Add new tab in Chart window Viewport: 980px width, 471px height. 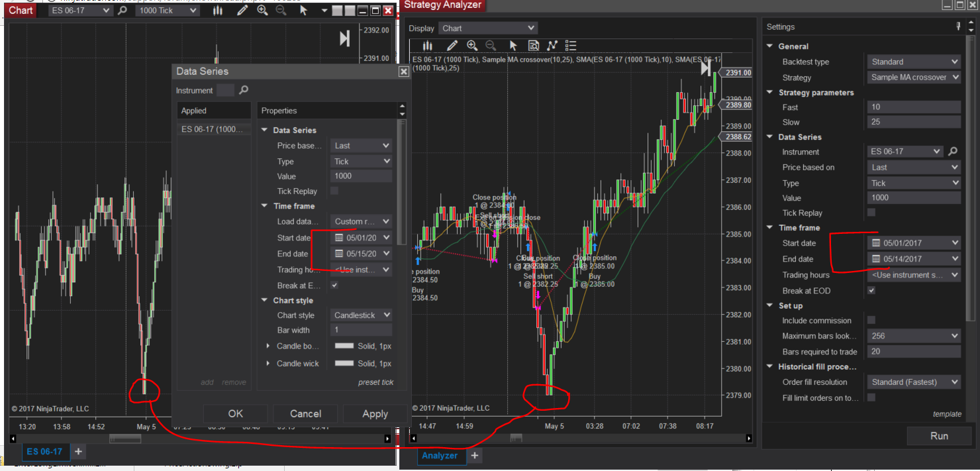(x=77, y=452)
